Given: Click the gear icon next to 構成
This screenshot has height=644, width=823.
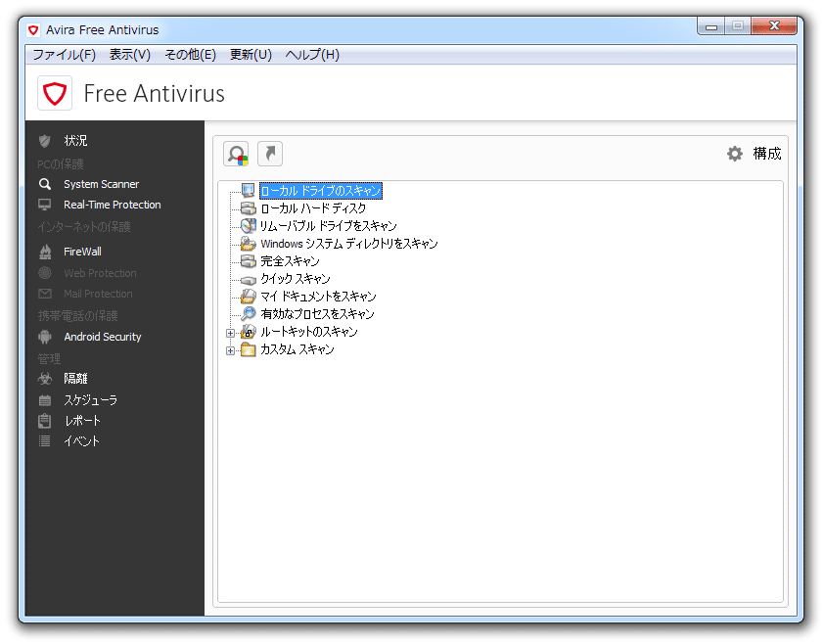Looking at the screenshot, I should point(734,154).
